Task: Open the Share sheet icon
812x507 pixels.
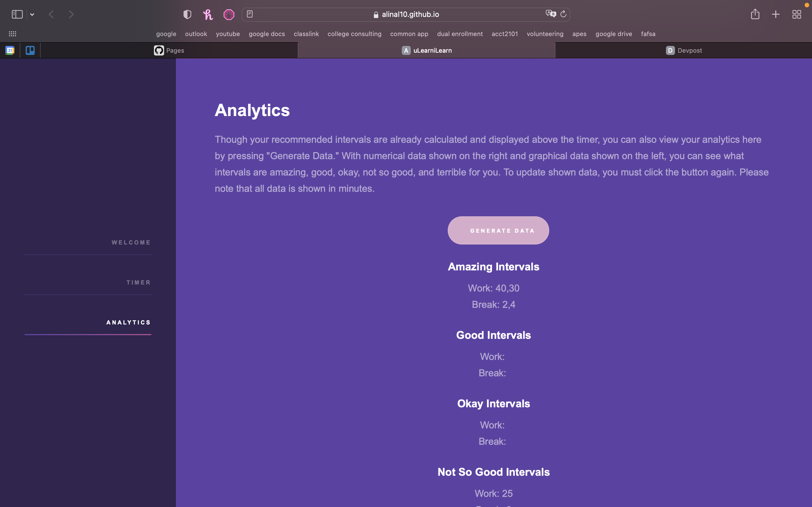Action: 755,14
